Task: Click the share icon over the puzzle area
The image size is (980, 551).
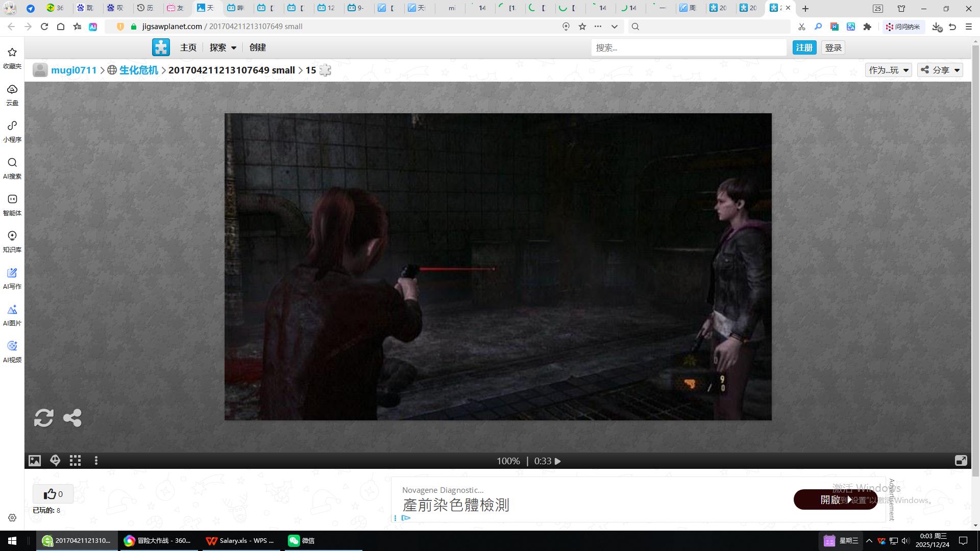Action: click(72, 418)
